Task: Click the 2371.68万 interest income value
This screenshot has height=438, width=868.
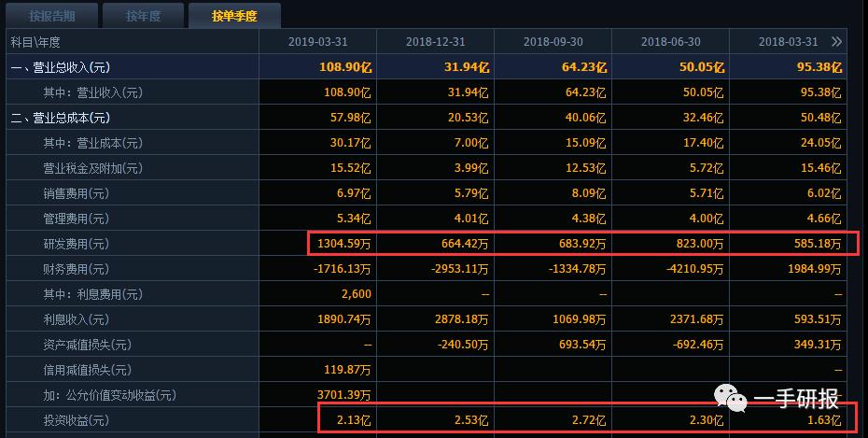Action: pyautogui.click(x=697, y=320)
